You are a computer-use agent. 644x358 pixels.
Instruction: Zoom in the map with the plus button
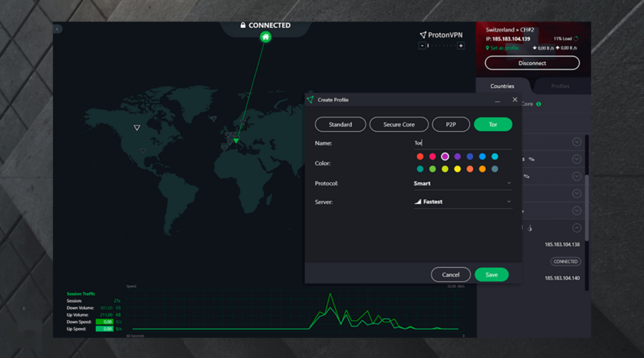[x=461, y=46]
